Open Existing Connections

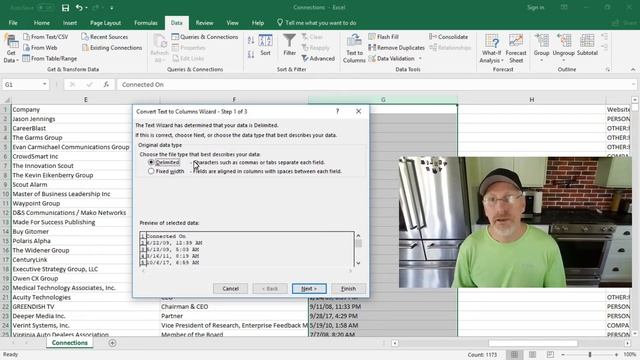pyautogui.click(x=112, y=48)
